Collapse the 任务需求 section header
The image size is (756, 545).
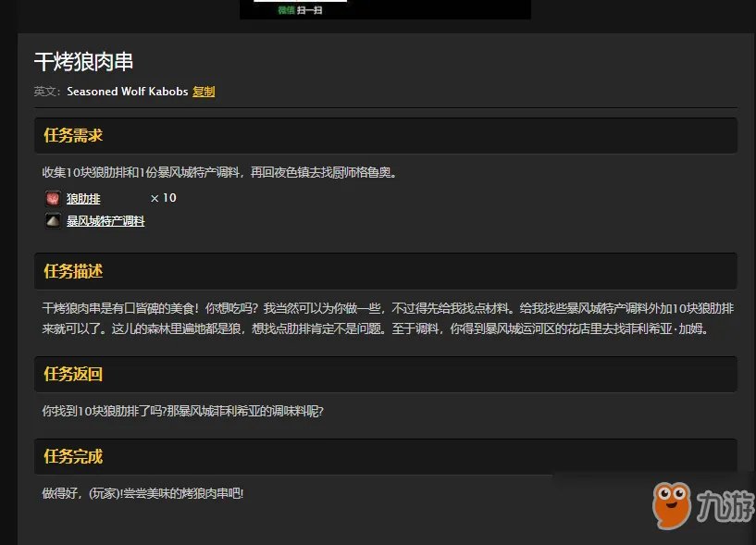[74, 135]
